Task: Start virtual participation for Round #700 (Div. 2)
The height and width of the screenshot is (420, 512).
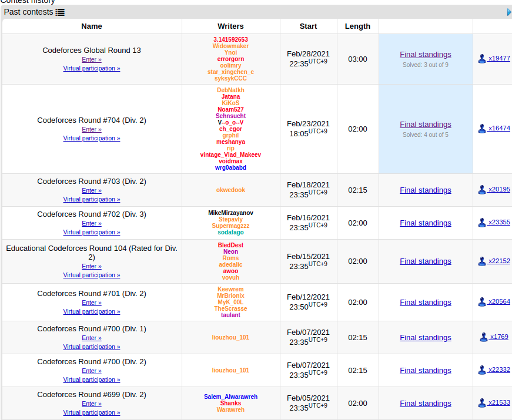Action: (92, 380)
